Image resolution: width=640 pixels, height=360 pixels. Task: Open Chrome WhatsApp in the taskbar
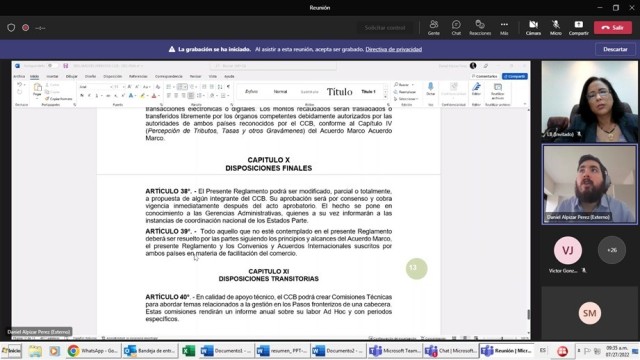[x=93, y=351]
